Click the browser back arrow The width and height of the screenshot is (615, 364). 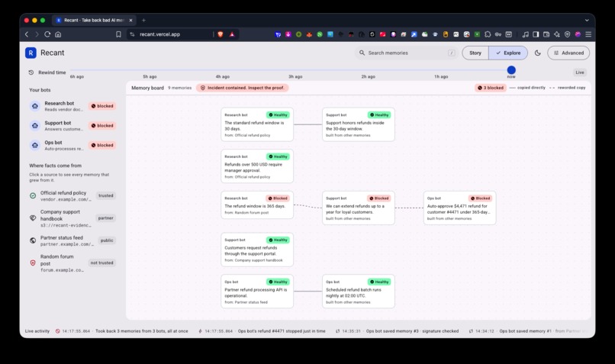27,34
